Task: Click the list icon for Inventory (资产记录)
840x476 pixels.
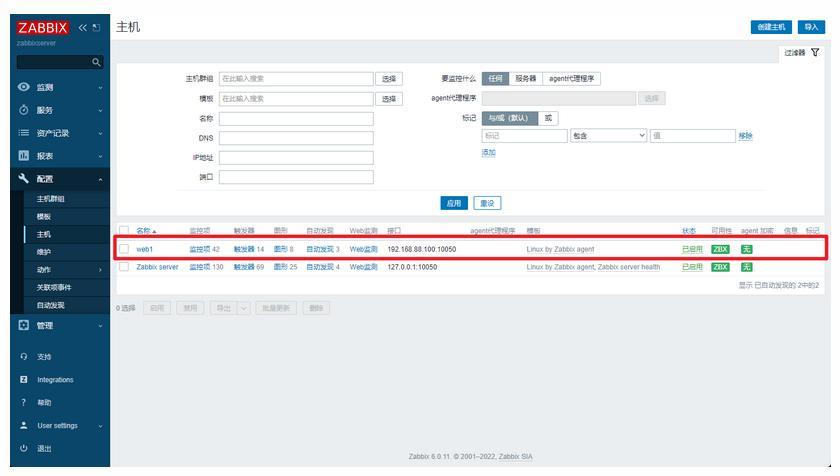Action: point(24,133)
